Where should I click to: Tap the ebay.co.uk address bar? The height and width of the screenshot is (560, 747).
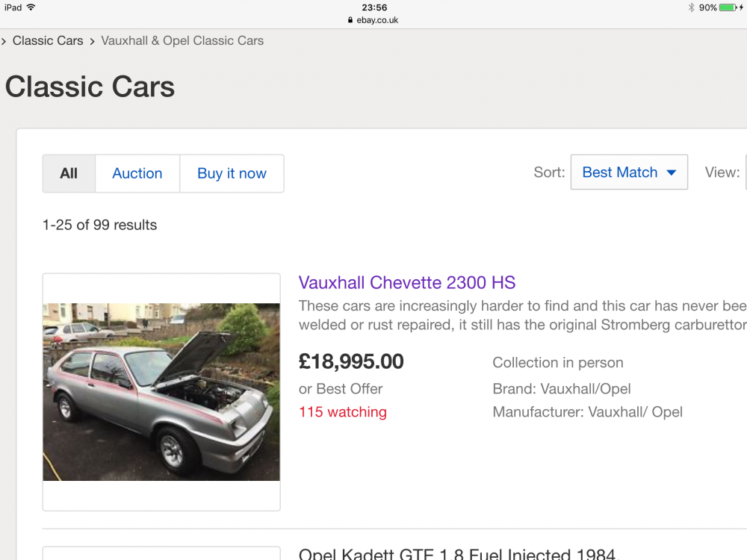373,20
